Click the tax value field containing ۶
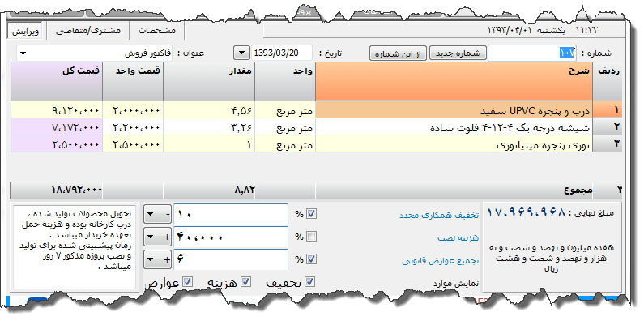Image resolution: width=644 pixels, height=325 pixels. click(231, 259)
